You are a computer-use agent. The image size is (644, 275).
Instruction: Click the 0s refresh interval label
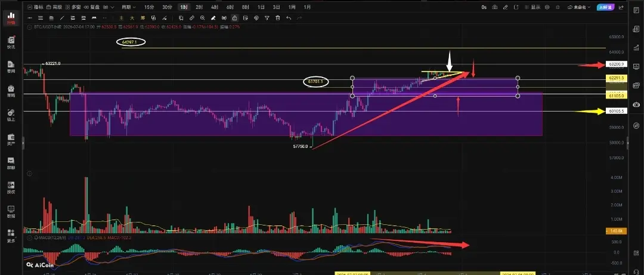484,7
